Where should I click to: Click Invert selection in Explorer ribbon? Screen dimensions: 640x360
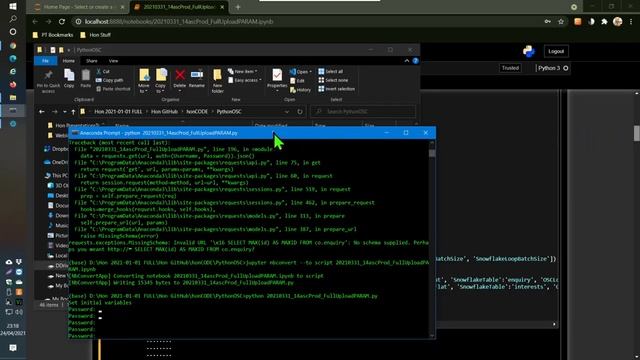point(336,89)
